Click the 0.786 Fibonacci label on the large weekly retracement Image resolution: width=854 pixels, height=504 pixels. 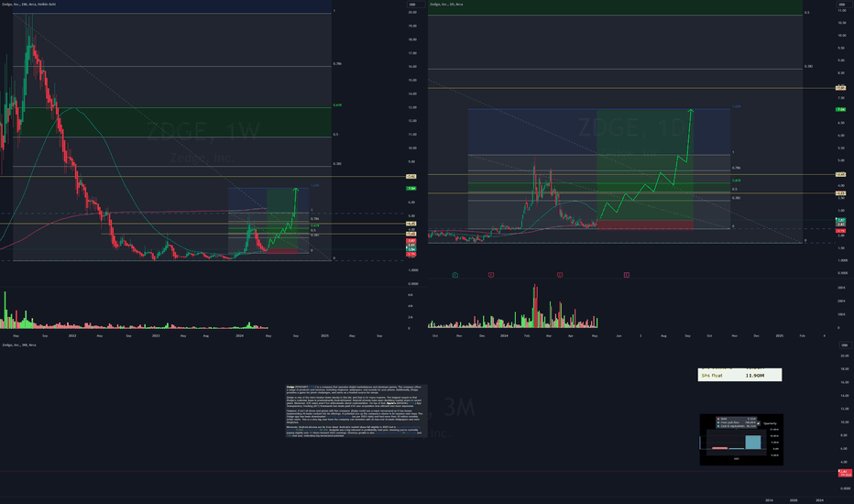click(337, 64)
